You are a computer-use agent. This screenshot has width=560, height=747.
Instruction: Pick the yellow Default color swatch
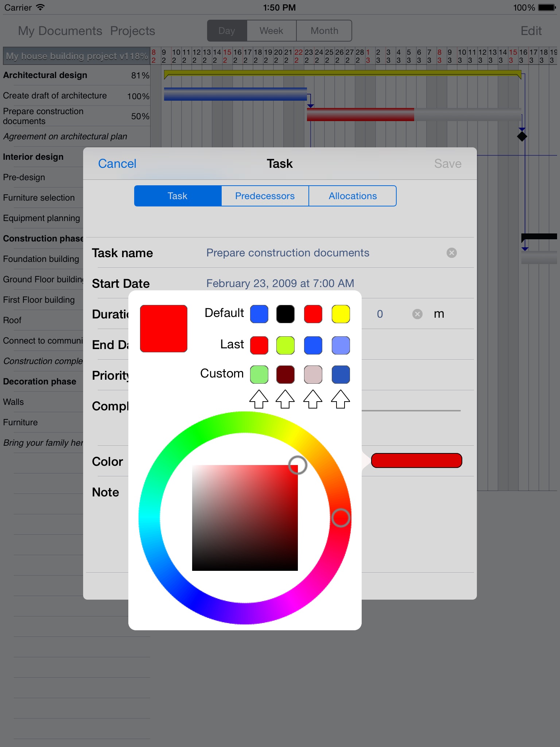tap(341, 314)
